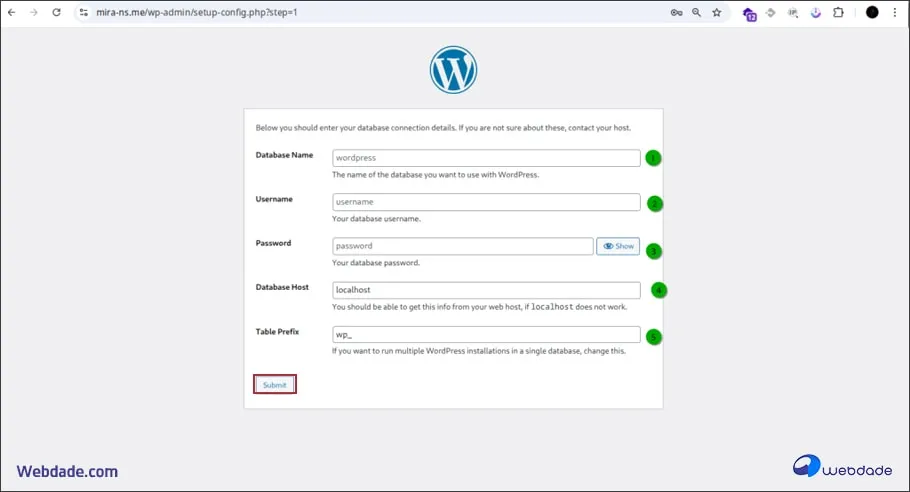Click the download extension icon in toolbar
This screenshot has width=910, height=492.
[815, 12]
